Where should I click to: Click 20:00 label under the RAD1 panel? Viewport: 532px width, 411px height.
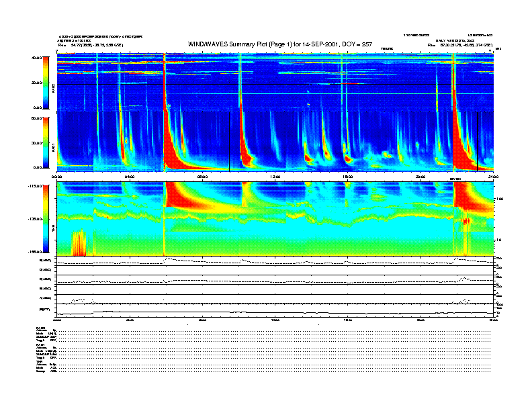tap(420, 177)
